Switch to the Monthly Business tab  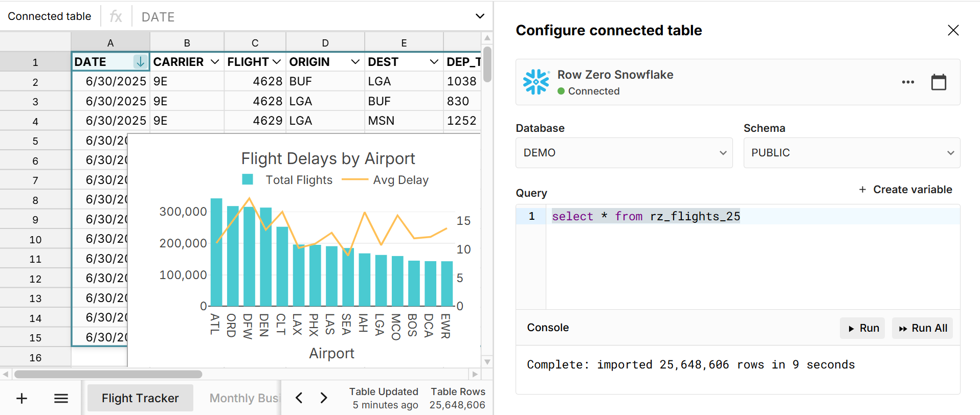(244, 398)
